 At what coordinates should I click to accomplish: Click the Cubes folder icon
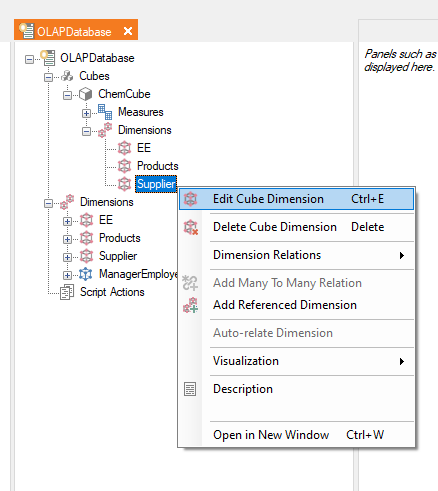67,76
